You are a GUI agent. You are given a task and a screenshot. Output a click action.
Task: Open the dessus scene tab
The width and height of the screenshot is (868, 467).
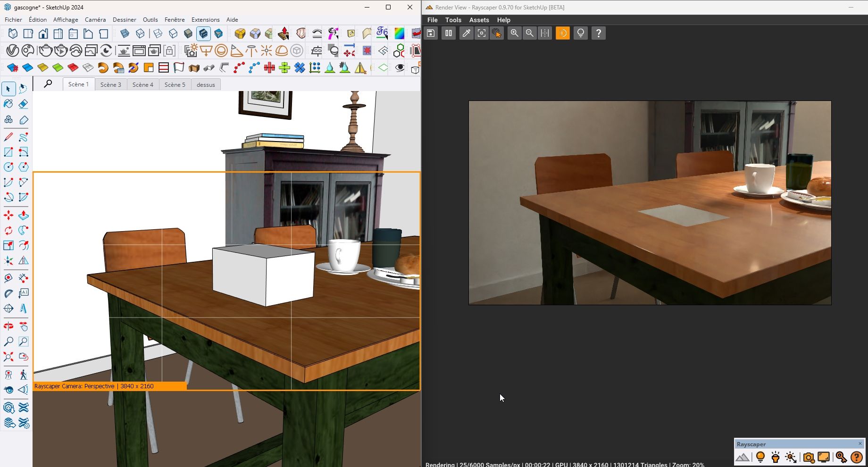(206, 84)
